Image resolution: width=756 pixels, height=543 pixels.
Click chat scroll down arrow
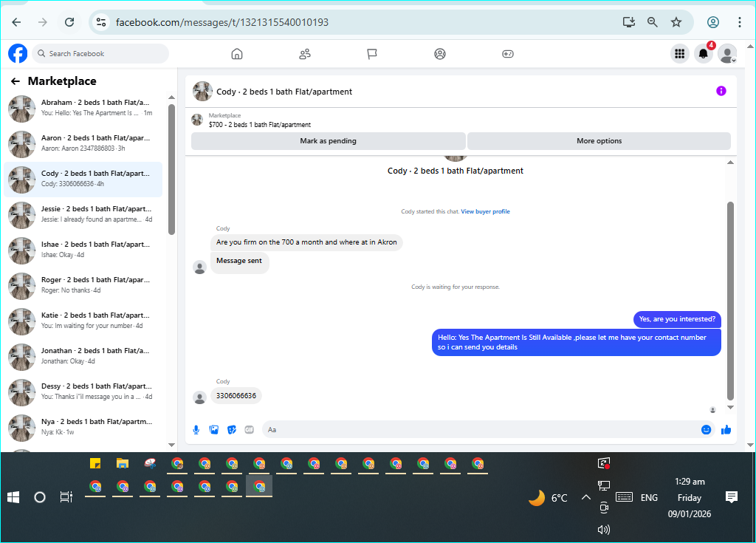click(730, 407)
